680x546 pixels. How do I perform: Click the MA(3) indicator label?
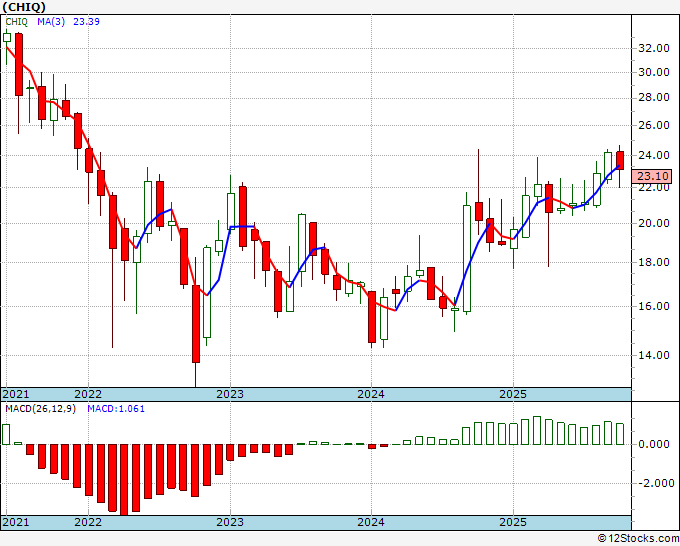pos(51,22)
